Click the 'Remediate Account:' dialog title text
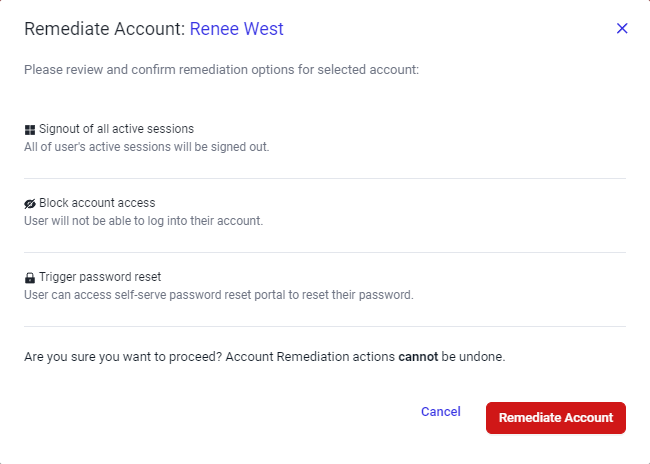The image size is (650, 464). click(x=105, y=29)
